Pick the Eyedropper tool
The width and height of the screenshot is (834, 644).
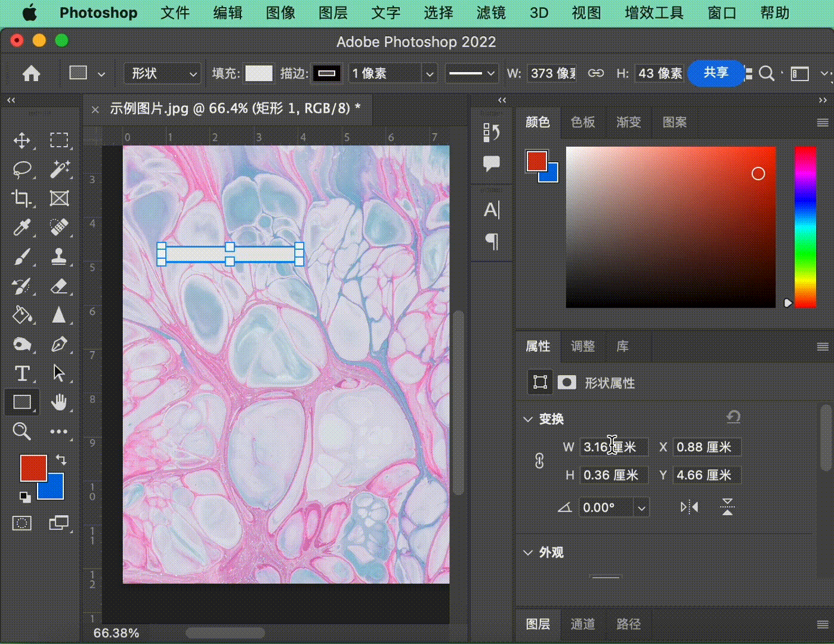(22, 227)
